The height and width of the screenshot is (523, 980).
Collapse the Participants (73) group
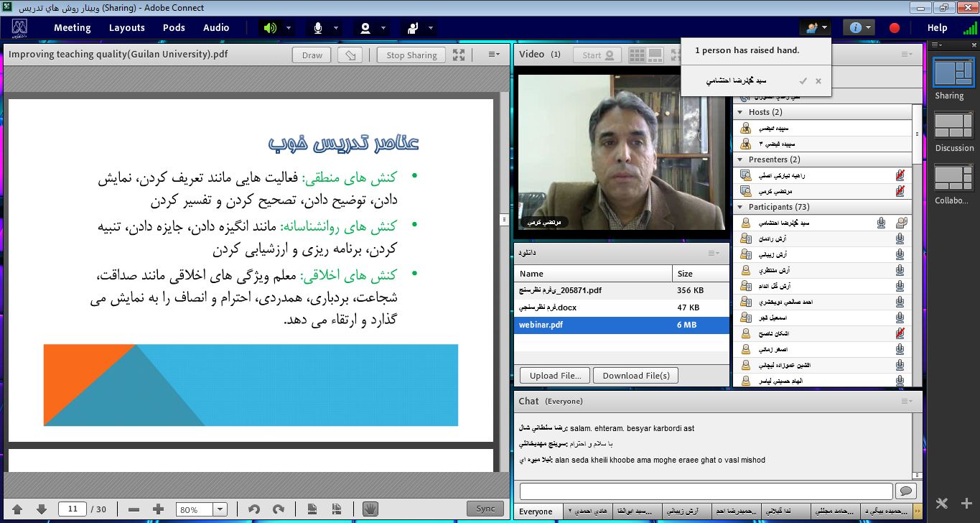coord(739,207)
